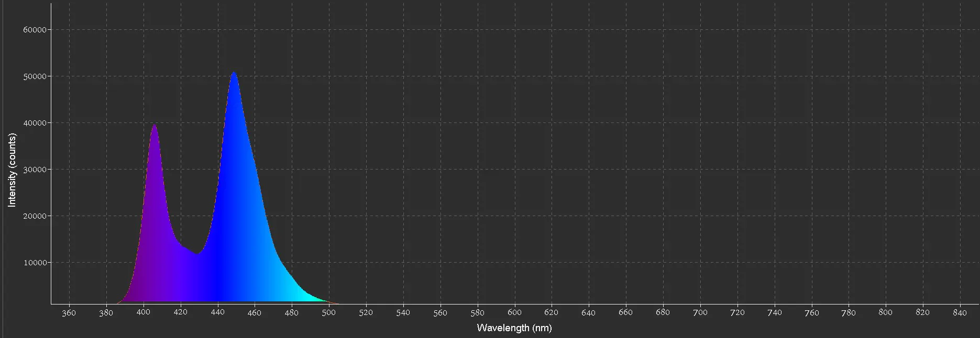This screenshot has width=980, height=338.
Task: Click the 360 wavelength tick label
Action: [69, 313]
